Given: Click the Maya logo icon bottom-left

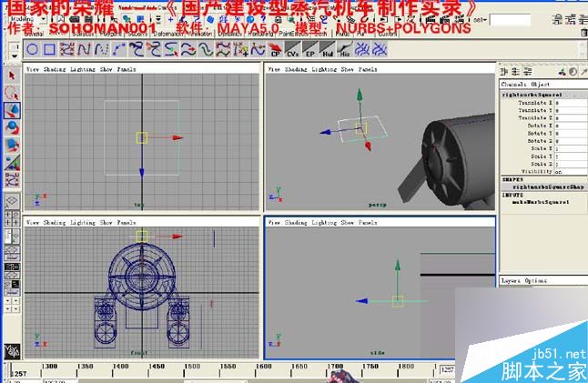Looking at the screenshot, I should tap(12, 351).
